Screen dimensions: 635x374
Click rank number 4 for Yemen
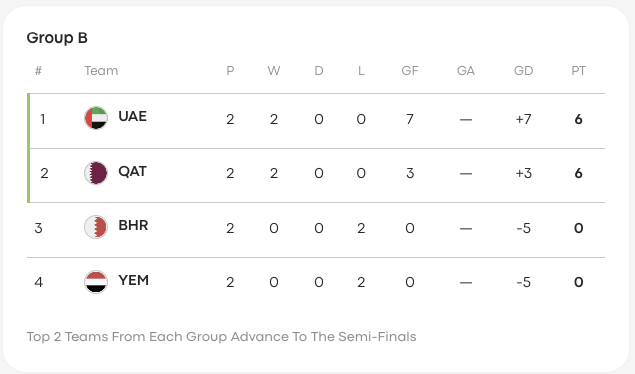click(x=38, y=282)
